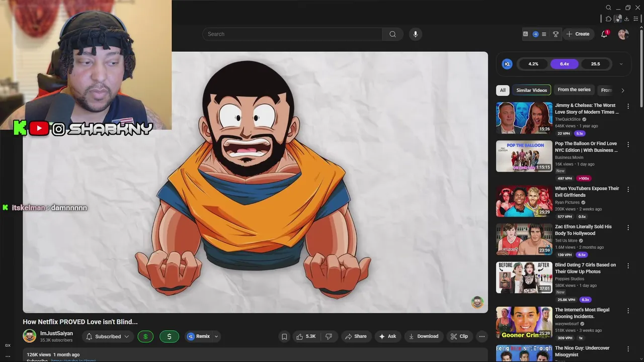Open browser profile picture icon in toolbar
644x362 pixels.
click(x=617, y=19)
